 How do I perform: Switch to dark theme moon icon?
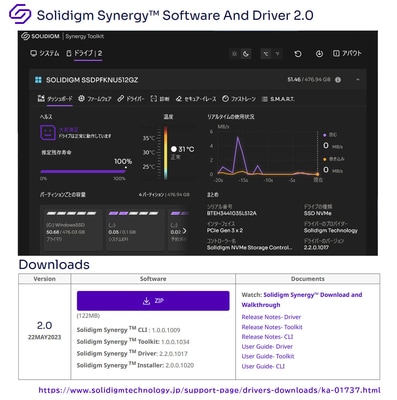(x=246, y=54)
